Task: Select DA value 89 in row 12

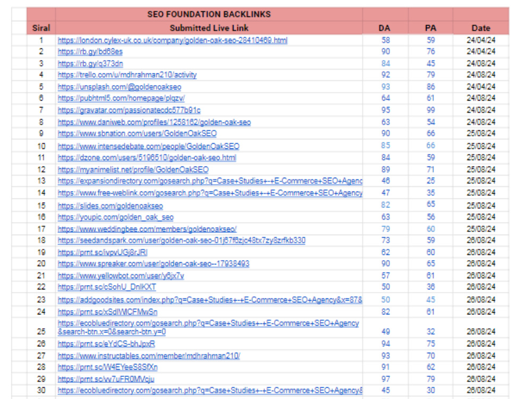Action: [x=386, y=170]
